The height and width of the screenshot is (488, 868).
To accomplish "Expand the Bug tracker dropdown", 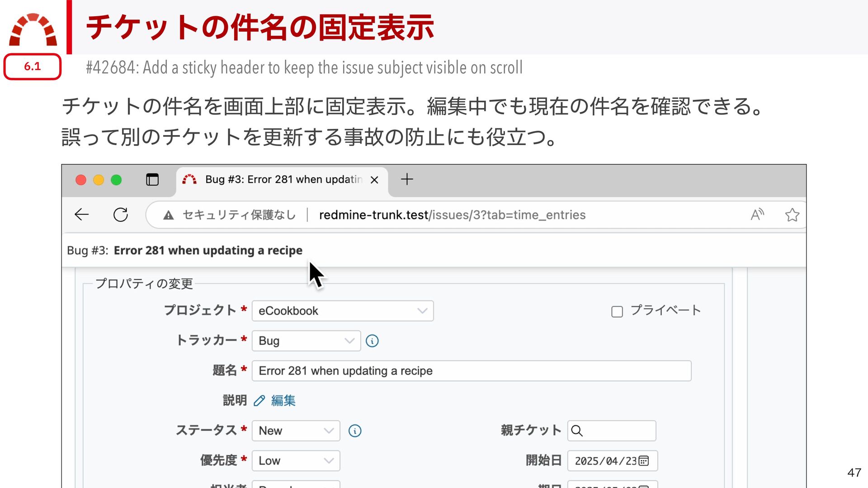I will [306, 341].
